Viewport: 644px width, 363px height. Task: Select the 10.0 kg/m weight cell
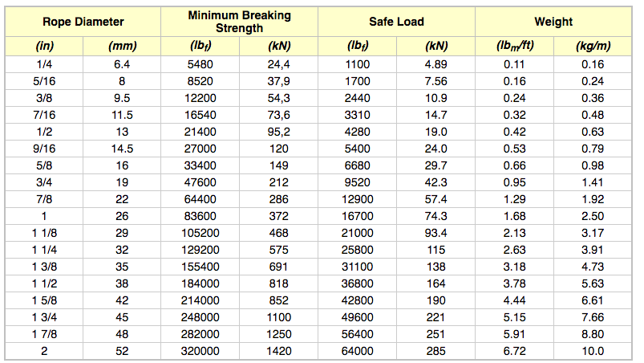click(x=593, y=351)
